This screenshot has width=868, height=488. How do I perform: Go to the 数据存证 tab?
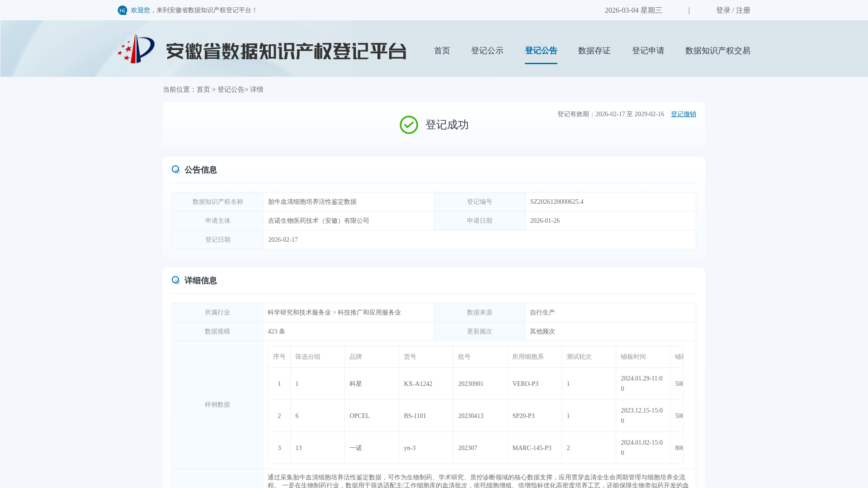click(x=594, y=51)
